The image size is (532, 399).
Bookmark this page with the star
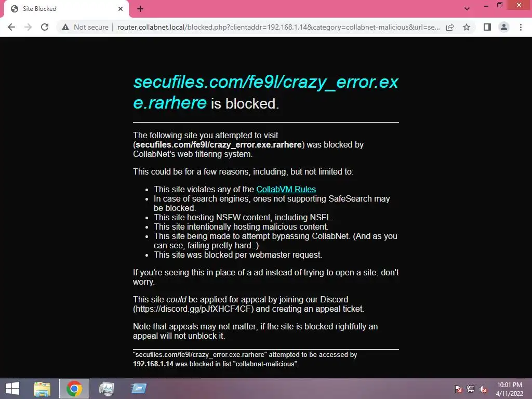point(467,27)
